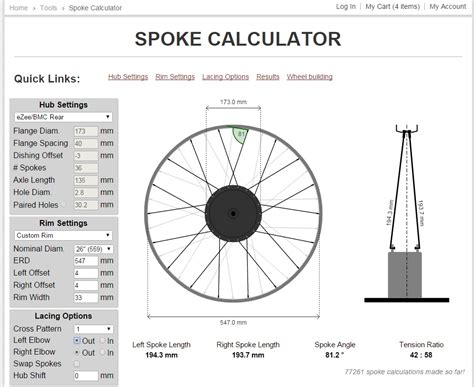Click the Hole Diam. input field
Image resolution: width=474 pixels, height=387 pixels.
86,193
